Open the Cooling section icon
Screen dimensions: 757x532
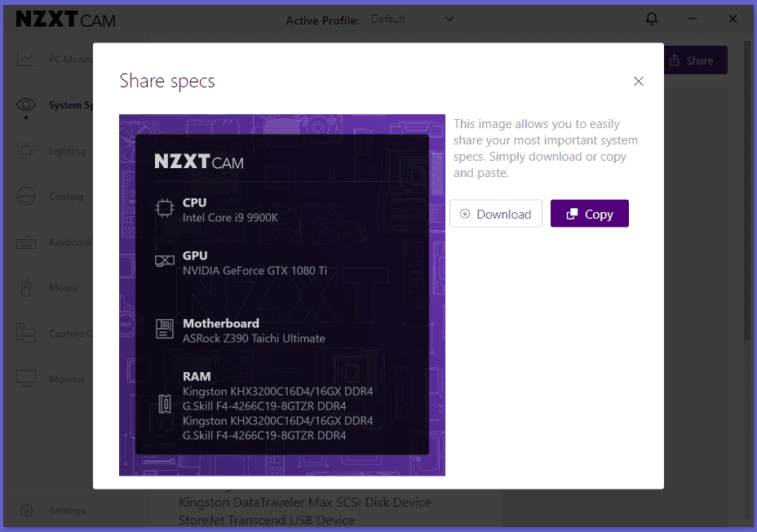pos(26,197)
